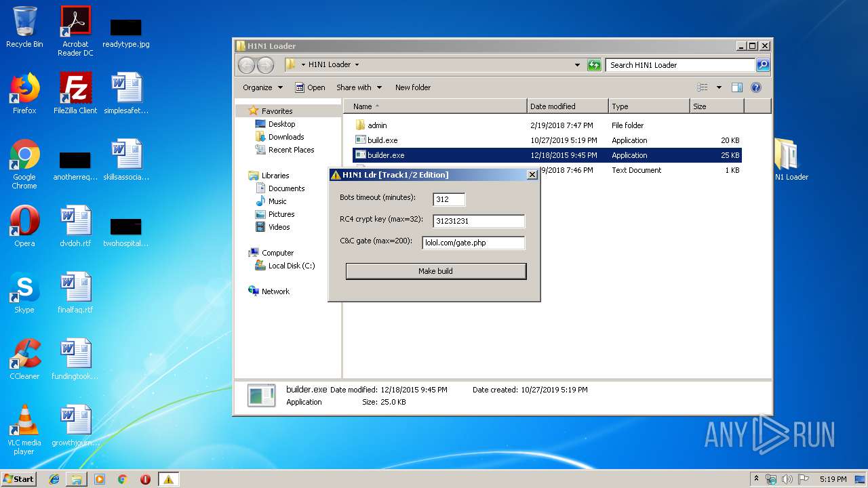Launch Opera desktop shortcut
The width and height of the screenshot is (868, 488).
tap(24, 226)
